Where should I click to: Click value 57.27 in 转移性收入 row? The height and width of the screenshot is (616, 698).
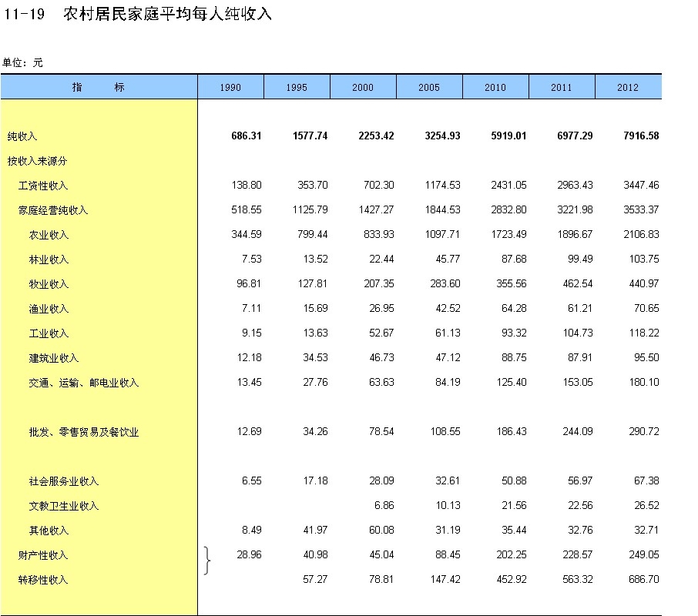pyautogui.click(x=315, y=579)
